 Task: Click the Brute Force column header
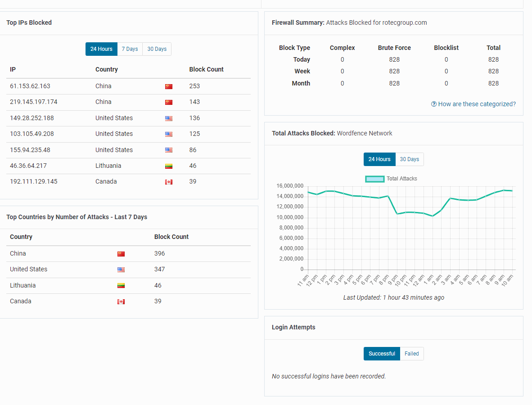(394, 48)
